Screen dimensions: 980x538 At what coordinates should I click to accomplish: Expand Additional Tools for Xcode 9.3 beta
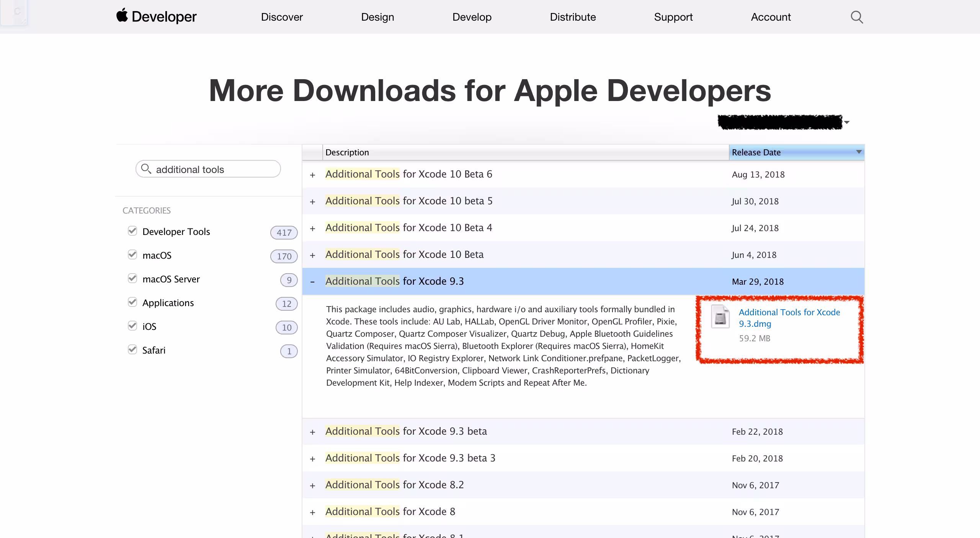[313, 432]
